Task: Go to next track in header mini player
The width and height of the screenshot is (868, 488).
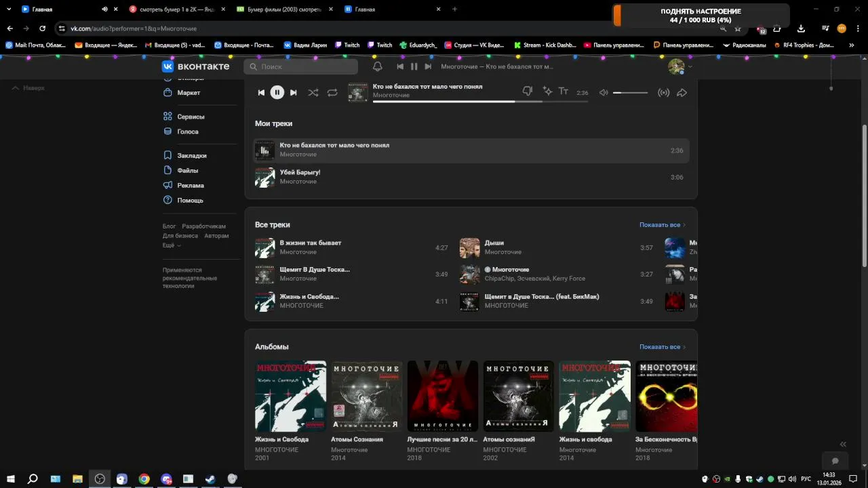Action: point(428,66)
